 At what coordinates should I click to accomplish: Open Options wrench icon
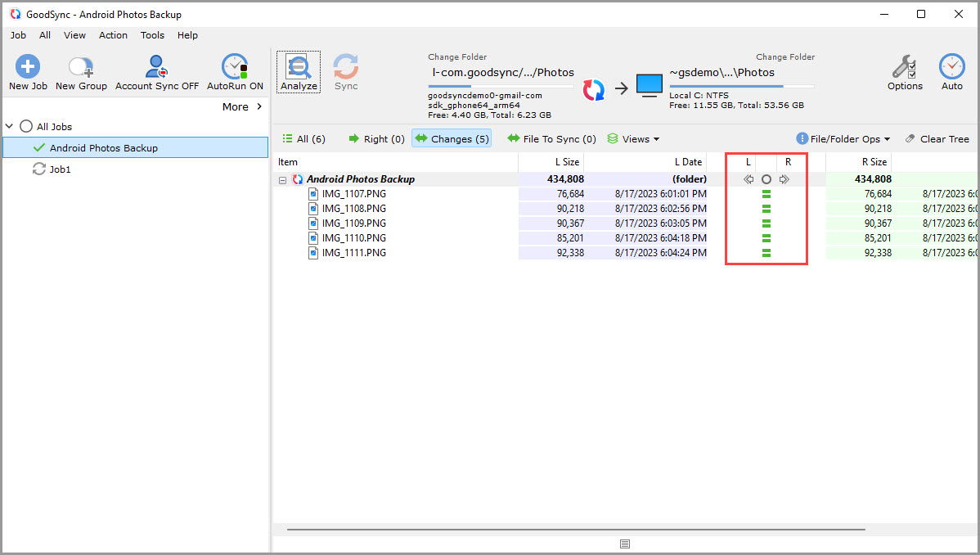[905, 66]
